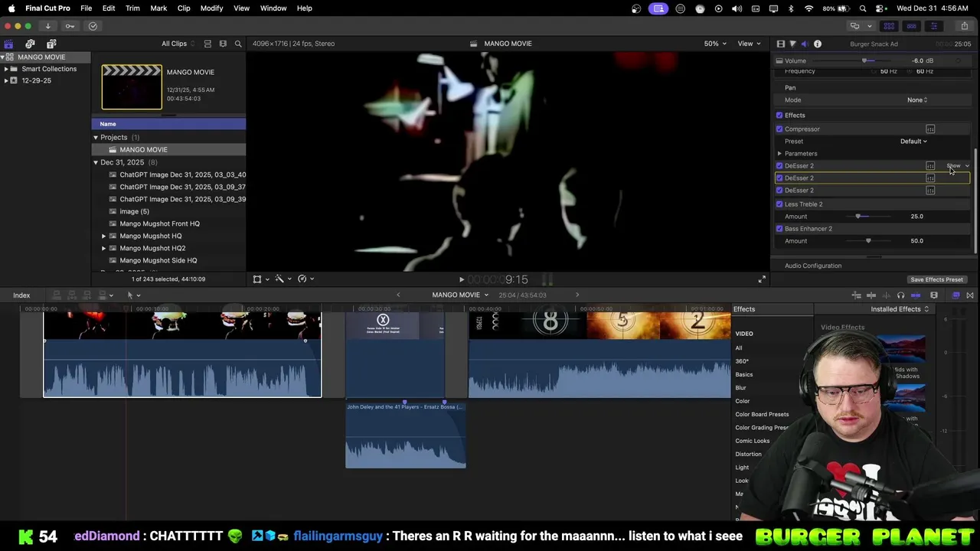The width and height of the screenshot is (980, 551).
Task: Toggle the browser panel layout button
Action: point(889,26)
